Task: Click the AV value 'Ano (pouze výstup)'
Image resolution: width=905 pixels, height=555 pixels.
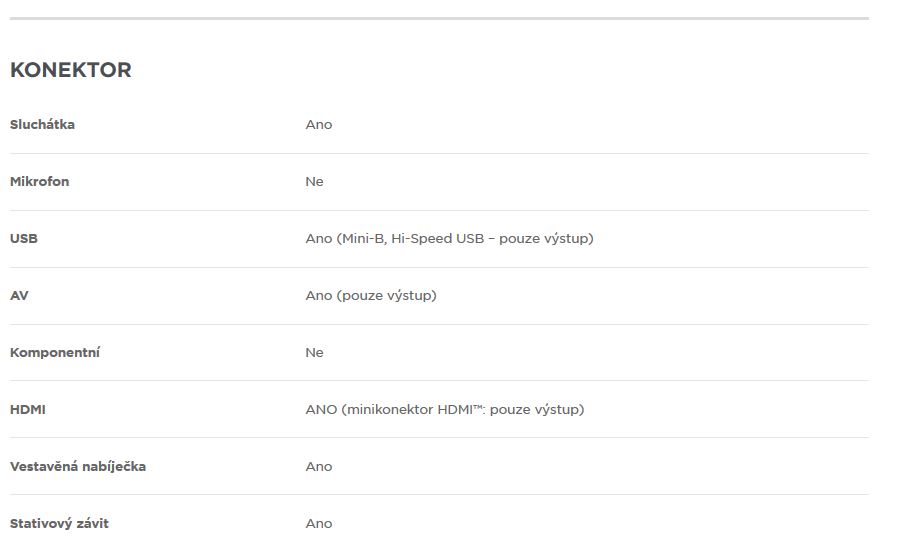Action: click(x=371, y=295)
